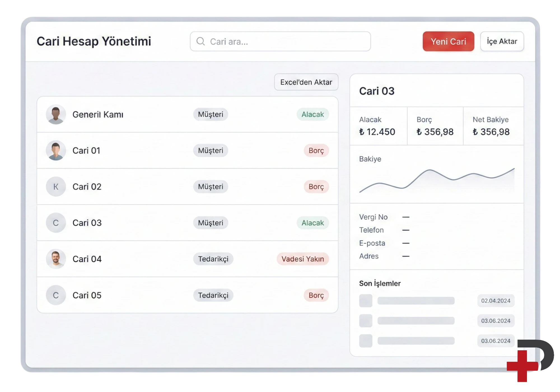Click Cari 02's K initial avatar
The image size is (560, 392).
tap(56, 187)
